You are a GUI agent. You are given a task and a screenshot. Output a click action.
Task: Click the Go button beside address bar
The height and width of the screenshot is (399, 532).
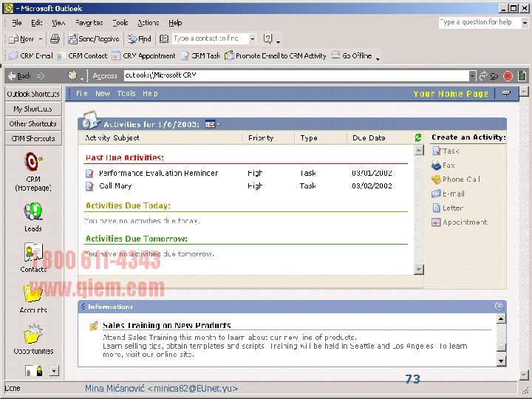click(x=488, y=76)
